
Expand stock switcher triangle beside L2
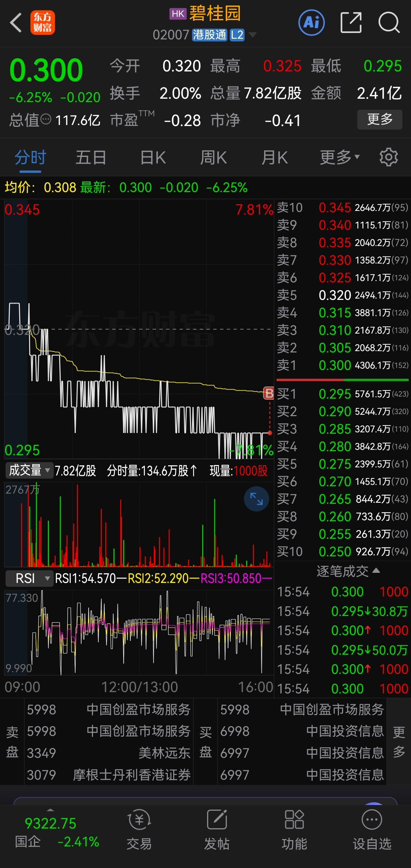[252, 35]
